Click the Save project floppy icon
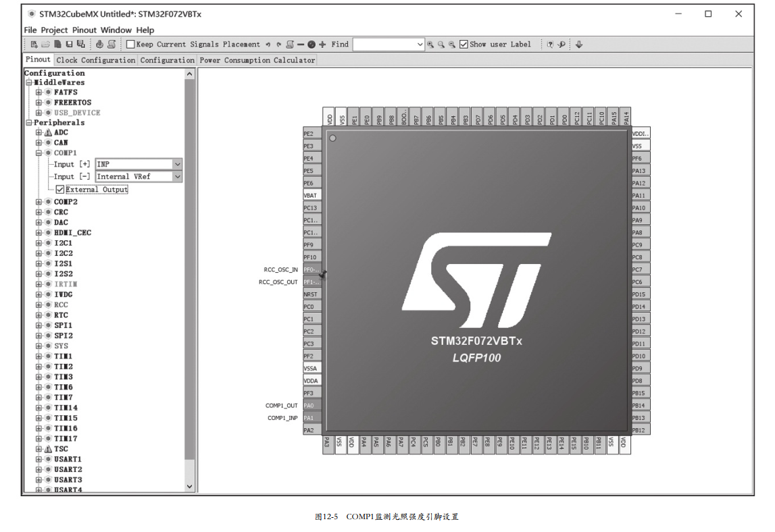 (69, 45)
